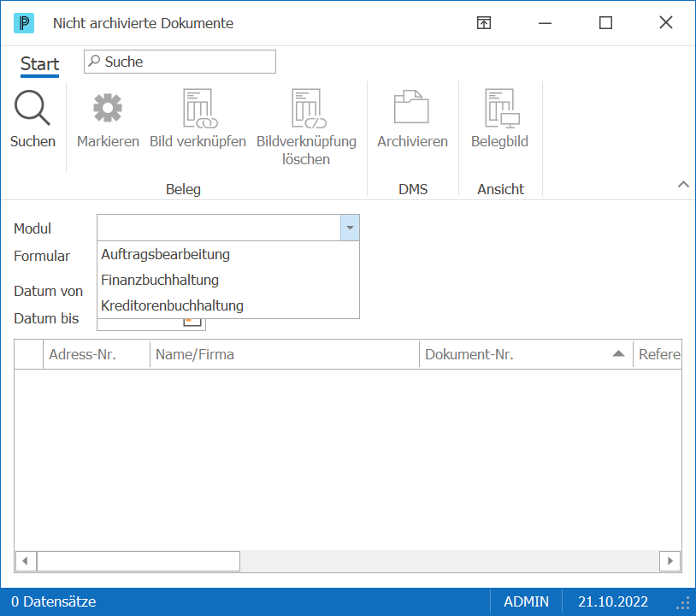Open the Belegbild view icon
The height and width of the screenshot is (616, 696).
(502, 109)
